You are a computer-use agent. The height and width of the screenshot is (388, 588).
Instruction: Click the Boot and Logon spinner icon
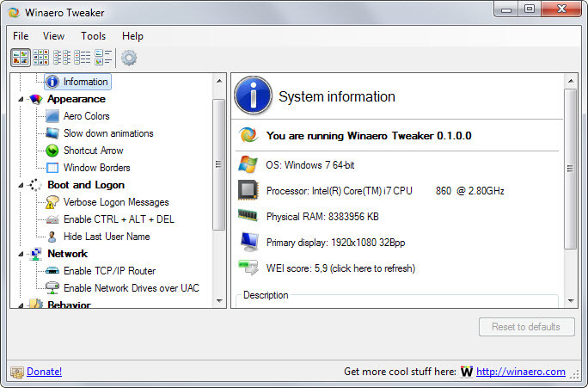click(x=35, y=185)
